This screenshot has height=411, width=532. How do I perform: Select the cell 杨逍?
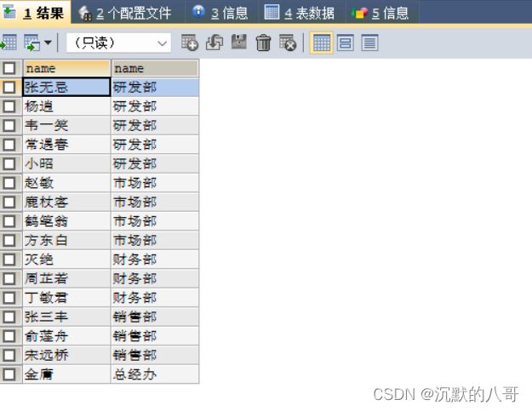pyautogui.click(x=67, y=106)
